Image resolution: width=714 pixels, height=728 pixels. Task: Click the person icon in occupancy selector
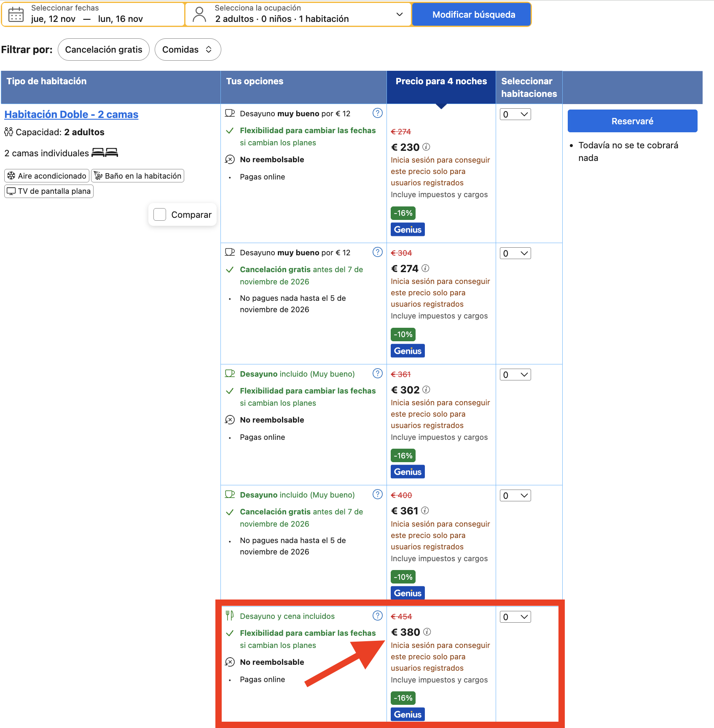(x=199, y=14)
